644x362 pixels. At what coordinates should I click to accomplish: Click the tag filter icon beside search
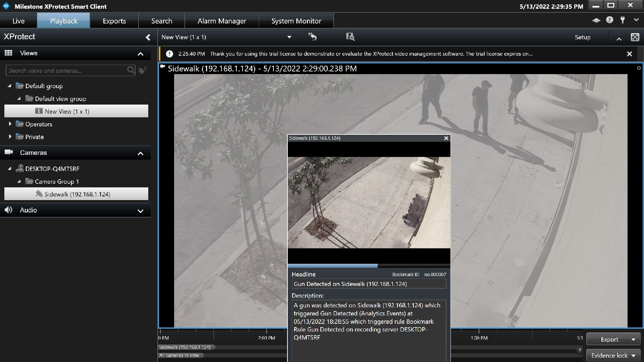(x=143, y=70)
